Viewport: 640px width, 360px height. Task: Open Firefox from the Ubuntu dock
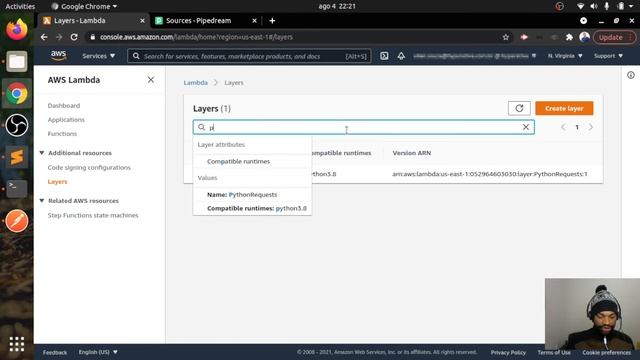tap(17, 29)
